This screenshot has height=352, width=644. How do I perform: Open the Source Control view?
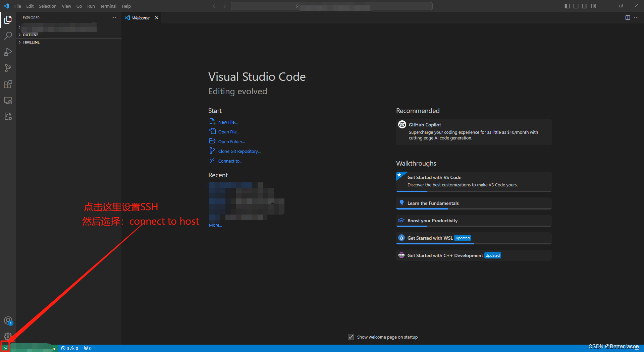(8, 68)
